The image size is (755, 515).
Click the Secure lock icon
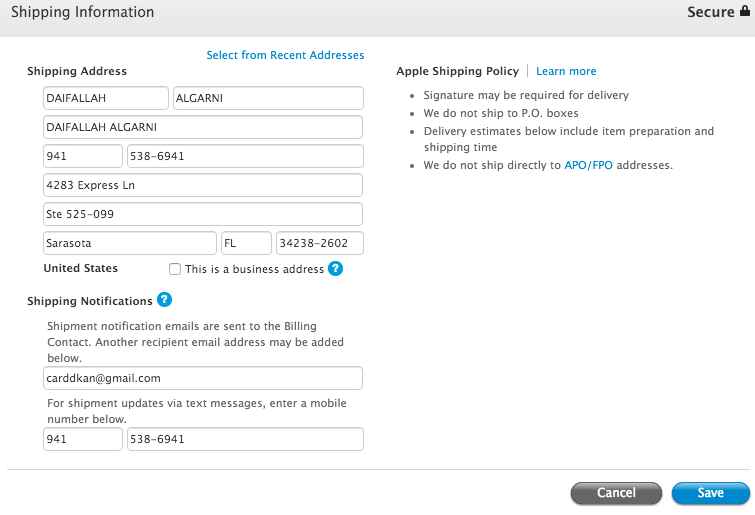(745, 13)
